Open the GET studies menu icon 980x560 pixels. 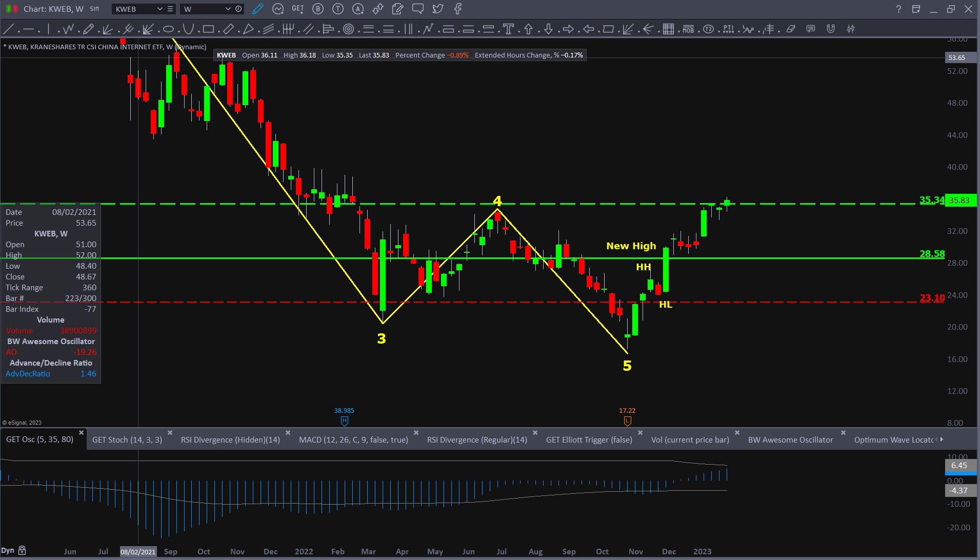(297, 9)
